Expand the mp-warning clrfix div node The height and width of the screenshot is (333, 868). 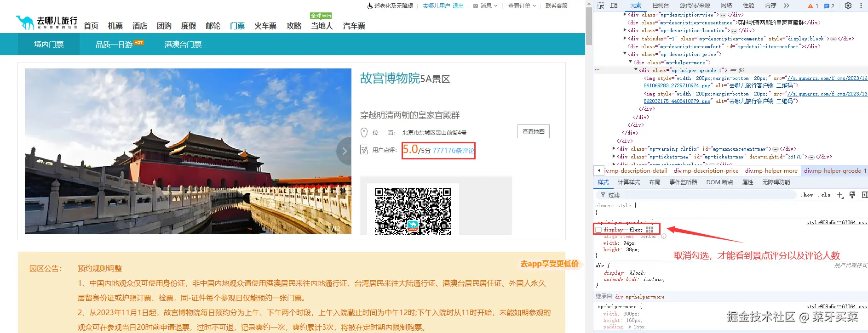pos(614,148)
